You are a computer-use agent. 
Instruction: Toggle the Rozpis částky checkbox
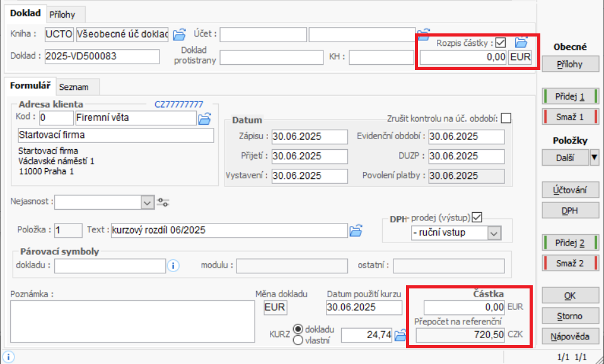[501, 43]
